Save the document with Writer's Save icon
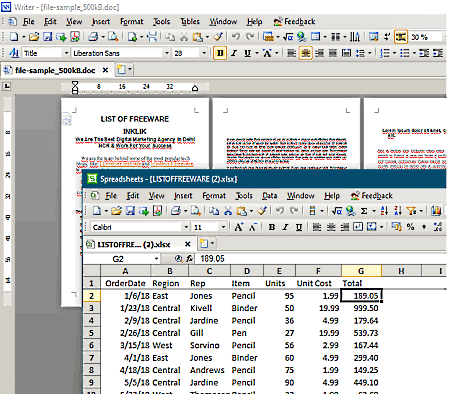Screen dimensions: 450x394 click(x=48, y=37)
